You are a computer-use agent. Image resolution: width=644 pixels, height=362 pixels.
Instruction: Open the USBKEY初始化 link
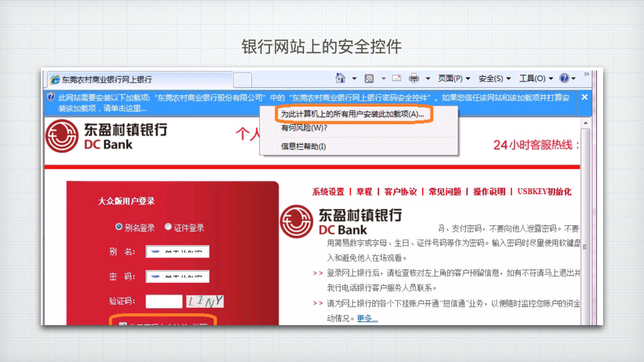tap(544, 192)
